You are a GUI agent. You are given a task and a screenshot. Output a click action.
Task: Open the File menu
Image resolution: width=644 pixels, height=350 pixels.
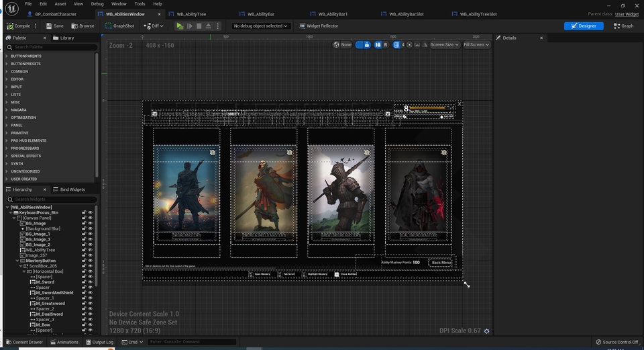pyautogui.click(x=28, y=4)
